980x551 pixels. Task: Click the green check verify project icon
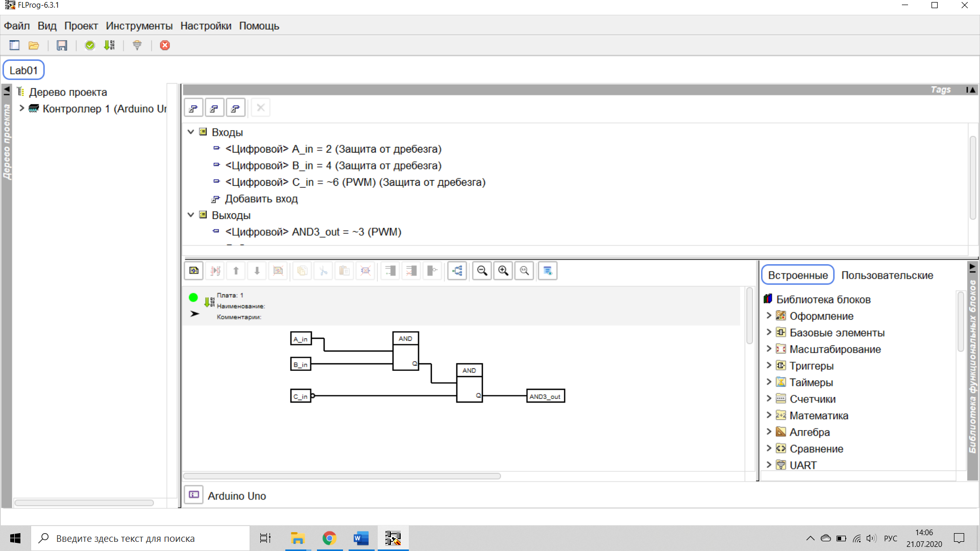tap(90, 45)
